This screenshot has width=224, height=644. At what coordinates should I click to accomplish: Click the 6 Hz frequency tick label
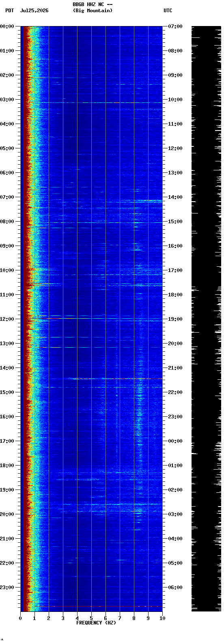point(106,618)
